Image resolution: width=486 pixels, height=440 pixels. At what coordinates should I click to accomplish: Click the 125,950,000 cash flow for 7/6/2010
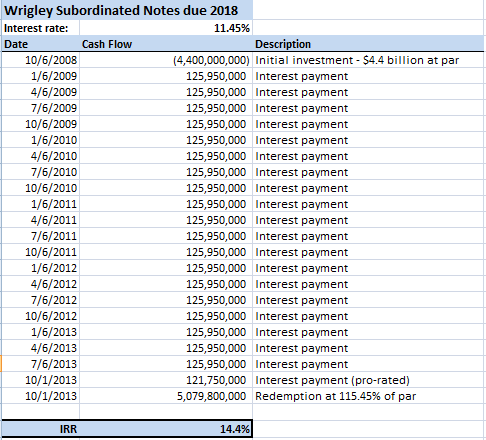(x=166, y=172)
